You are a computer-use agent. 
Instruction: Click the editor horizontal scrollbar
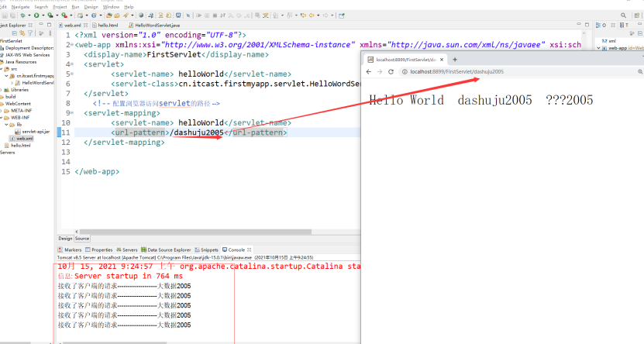(x=195, y=232)
